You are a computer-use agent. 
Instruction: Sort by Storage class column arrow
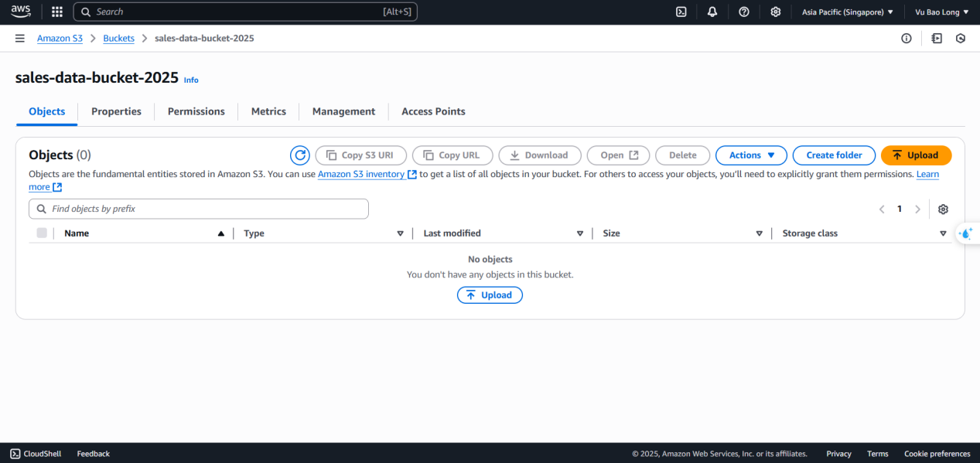pyautogui.click(x=943, y=233)
